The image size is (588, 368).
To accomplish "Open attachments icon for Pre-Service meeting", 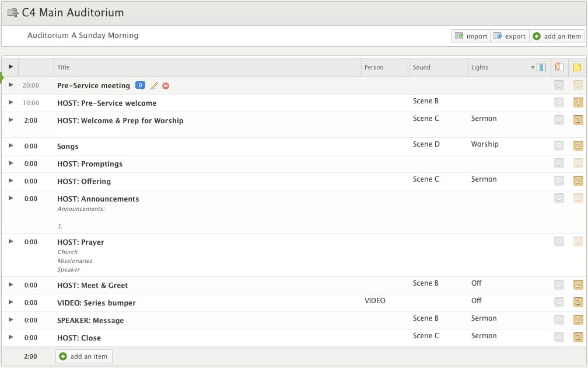I will pos(559,85).
